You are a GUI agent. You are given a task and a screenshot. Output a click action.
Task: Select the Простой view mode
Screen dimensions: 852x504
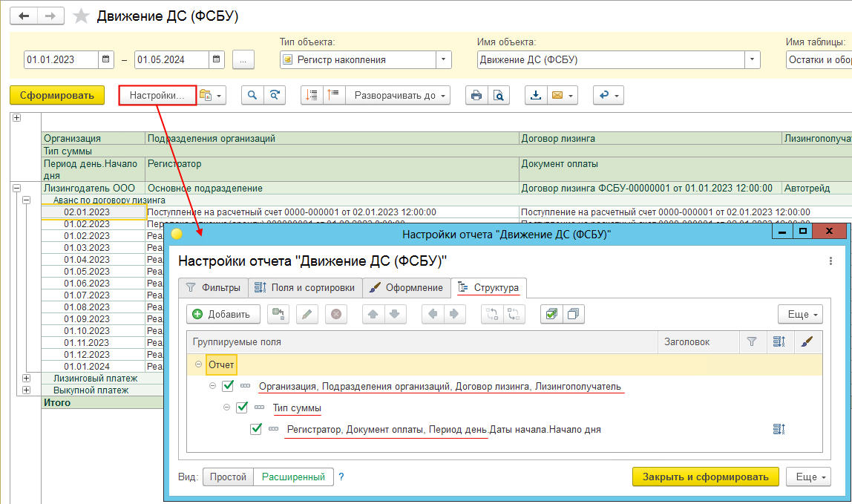click(x=228, y=477)
